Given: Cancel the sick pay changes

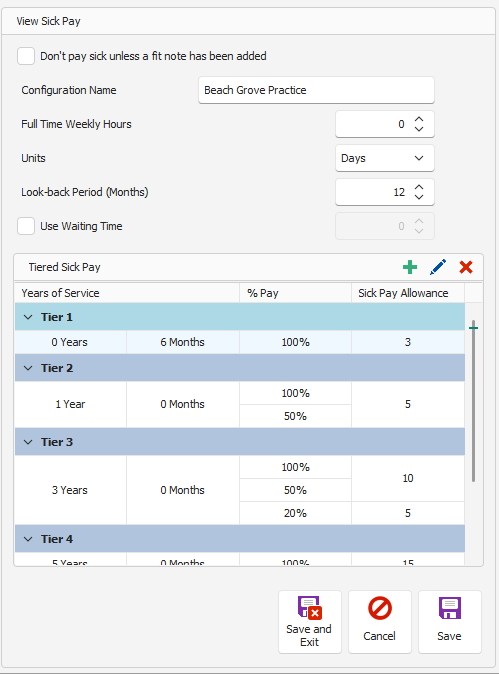Looking at the screenshot, I should click(x=380, y=622).
